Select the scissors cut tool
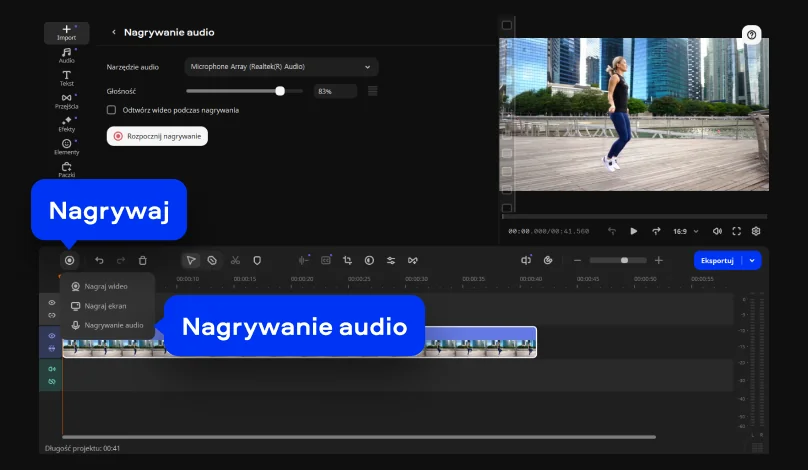The width and height of the screenshot is (808, 470). [235, 260]
